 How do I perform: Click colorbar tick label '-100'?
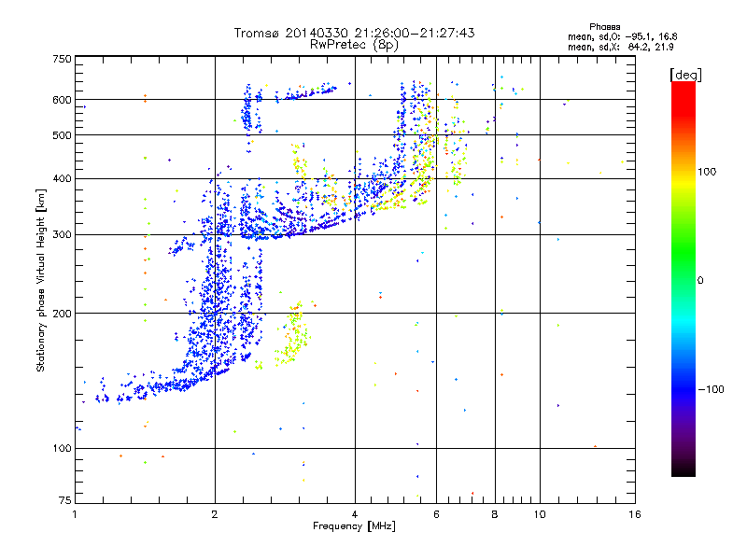711,389
